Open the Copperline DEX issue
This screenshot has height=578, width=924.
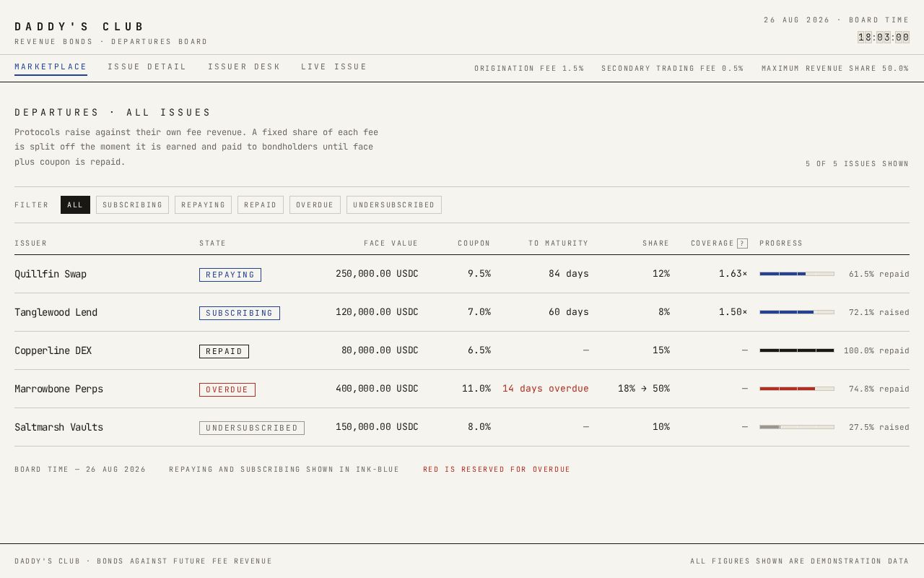462,351
